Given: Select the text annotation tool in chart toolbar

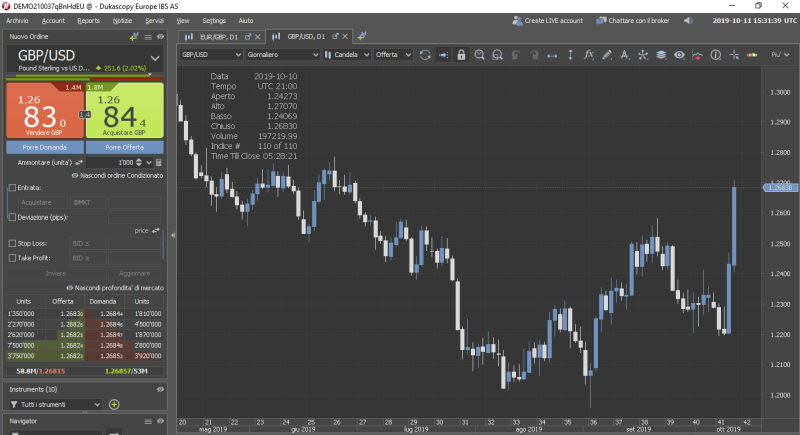Looking at the screenshot, I should (625, 55).
